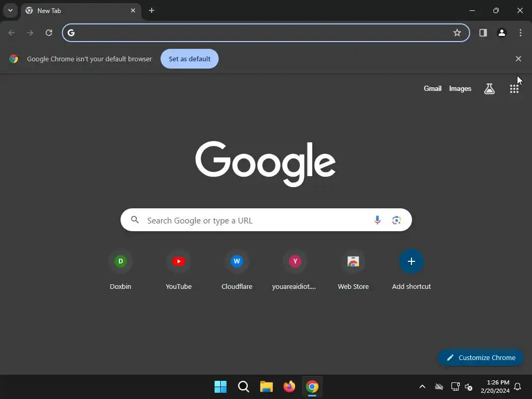The height and width of the screenshot is (399, 532).
Task: Bookmark this tab with the star icon
Action: pyautogui.click(x=457, y=33)
